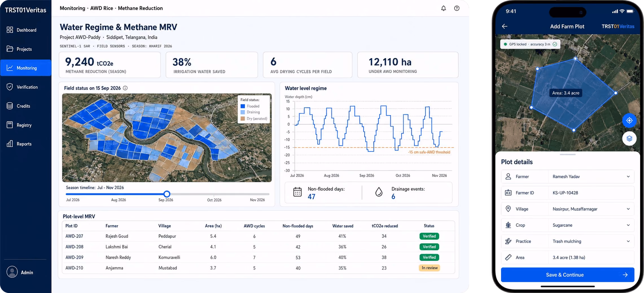Tap the plant icon in Crop row

508,225
